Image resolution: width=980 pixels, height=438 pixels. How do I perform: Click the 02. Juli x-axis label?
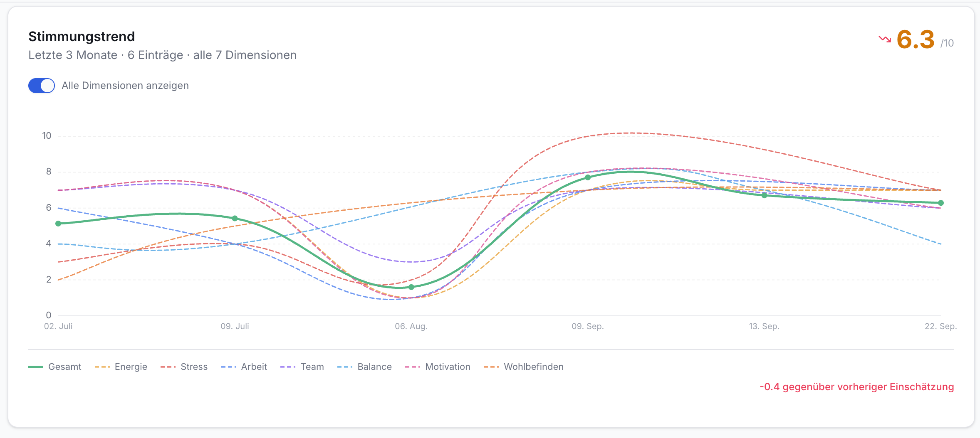(x=58, y=327)
